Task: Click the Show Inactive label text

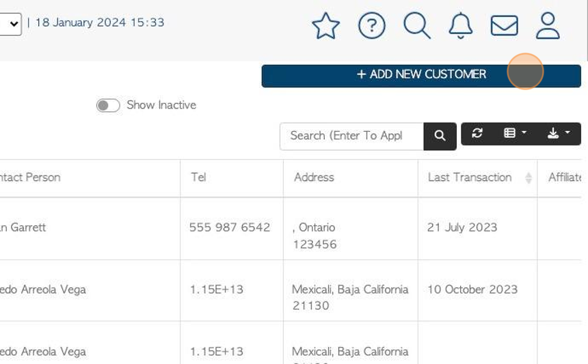Action: point(161,105)
